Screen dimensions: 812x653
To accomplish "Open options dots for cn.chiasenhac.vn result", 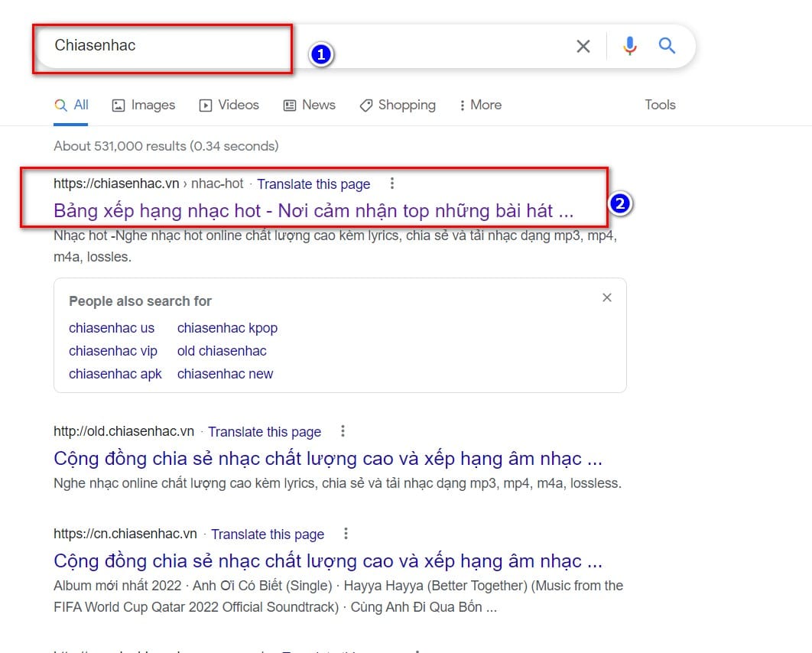I will [346, 534].
